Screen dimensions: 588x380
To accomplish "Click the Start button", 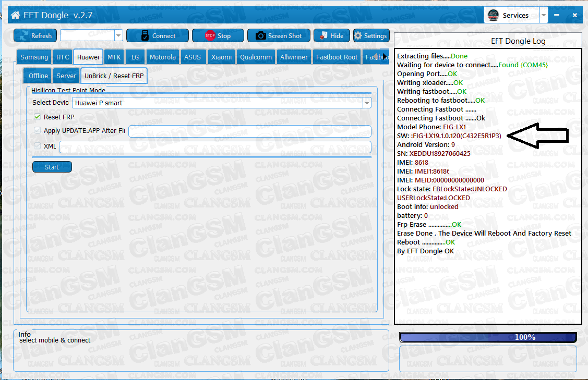I will coord(52,167).
